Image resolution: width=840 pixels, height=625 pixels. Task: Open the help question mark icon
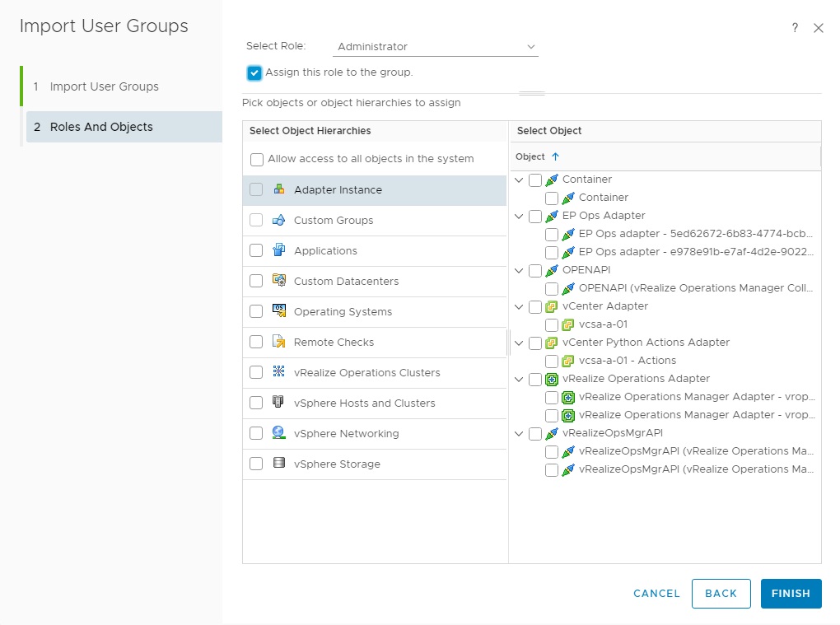[795, 28]
